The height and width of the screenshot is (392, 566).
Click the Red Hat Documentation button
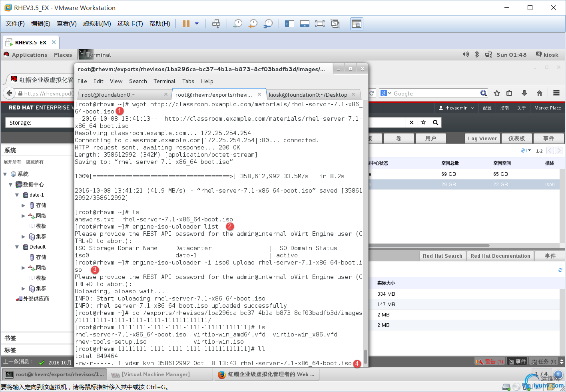[x=500, y=256]
